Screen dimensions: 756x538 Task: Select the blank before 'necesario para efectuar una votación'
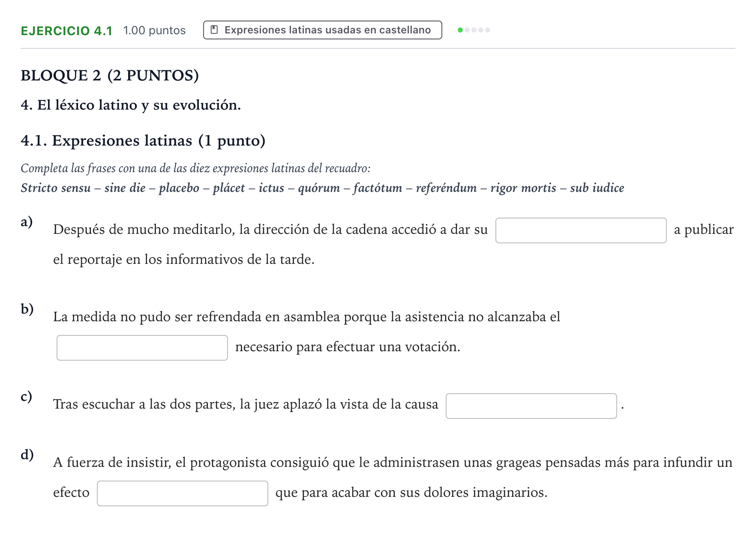(x=142, y=348)
